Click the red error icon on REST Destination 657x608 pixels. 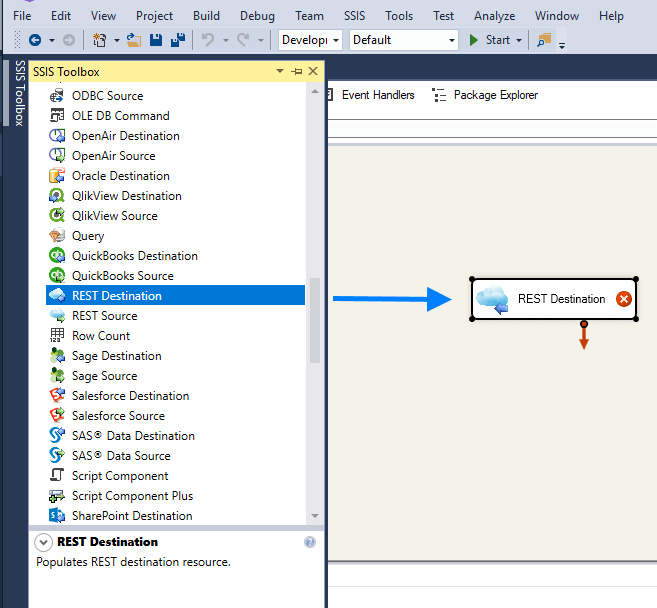(624, 299)
